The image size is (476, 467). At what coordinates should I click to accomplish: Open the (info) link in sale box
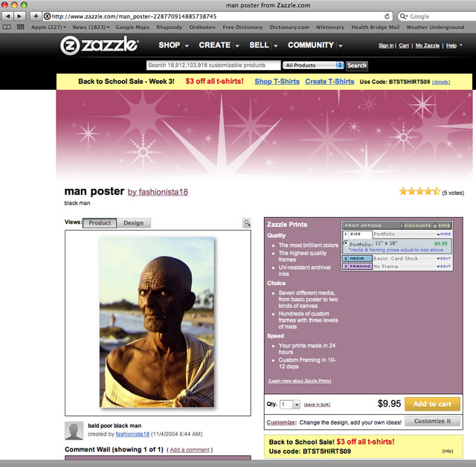[x=448, y=451]
